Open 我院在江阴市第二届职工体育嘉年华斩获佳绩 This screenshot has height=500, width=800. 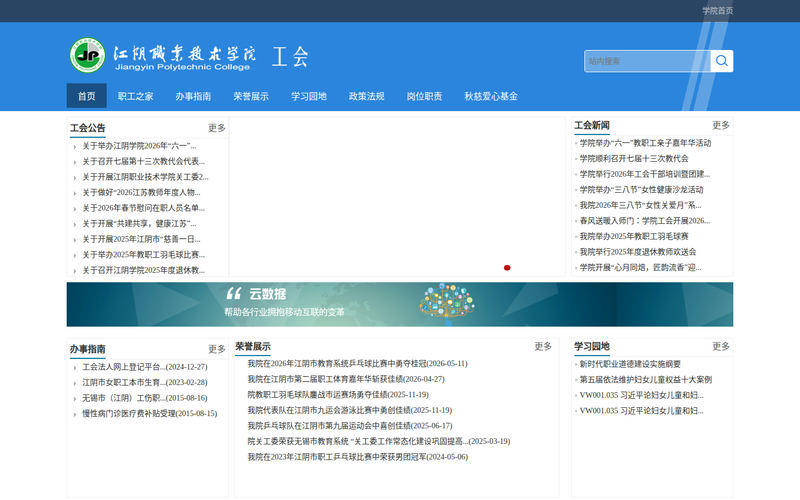coord(346,379)
